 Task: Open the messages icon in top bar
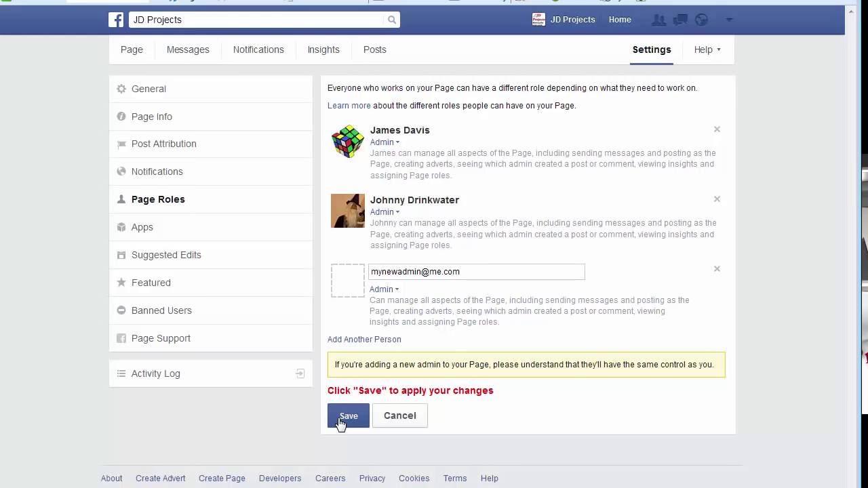[x=680, y=20]
